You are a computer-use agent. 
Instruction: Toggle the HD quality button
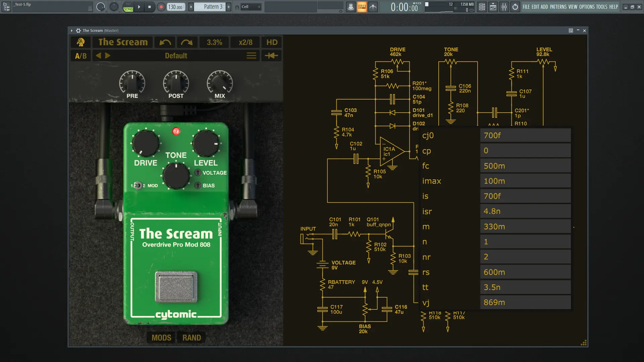[272, 42]
